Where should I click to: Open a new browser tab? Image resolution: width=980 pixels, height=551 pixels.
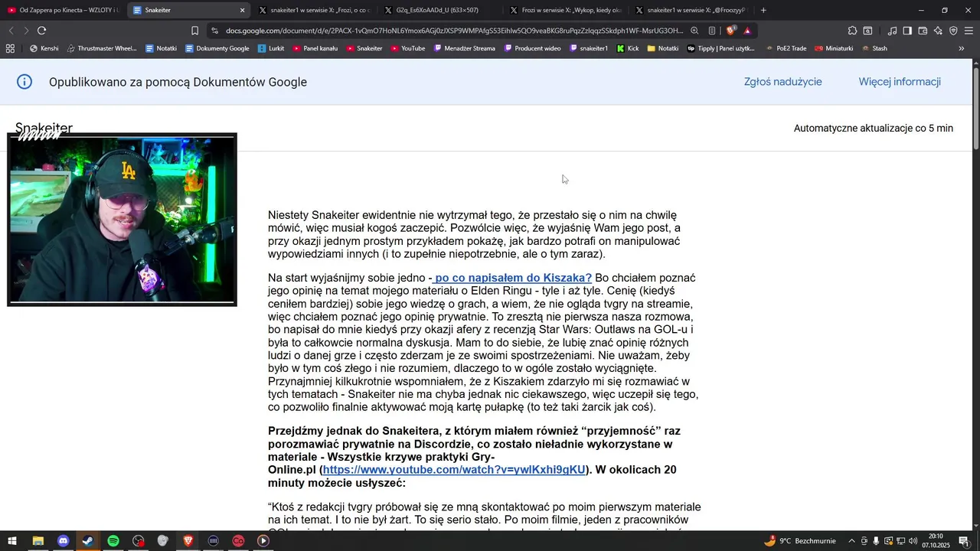click(x=763, y=10)
